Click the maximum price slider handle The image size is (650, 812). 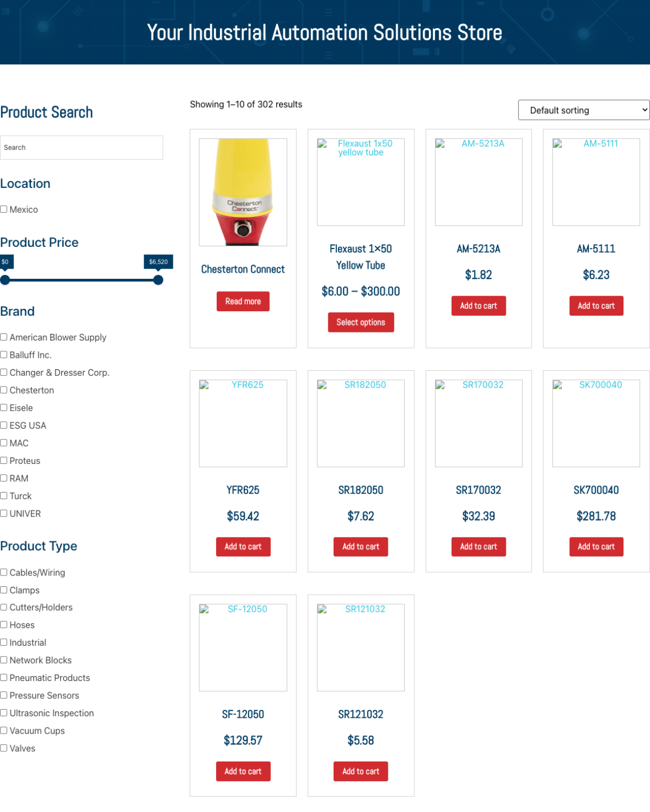pyautogui.click(x=158, y=280)
